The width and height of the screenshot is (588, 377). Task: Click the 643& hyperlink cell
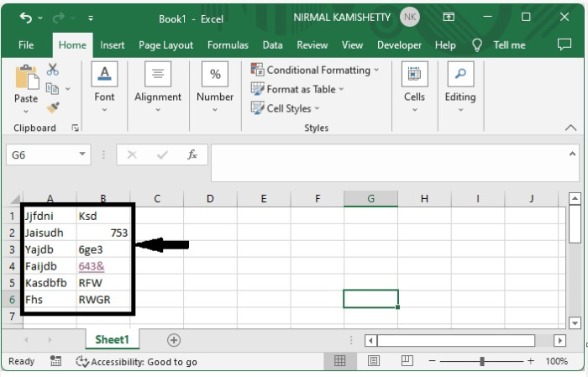point(104,266)
